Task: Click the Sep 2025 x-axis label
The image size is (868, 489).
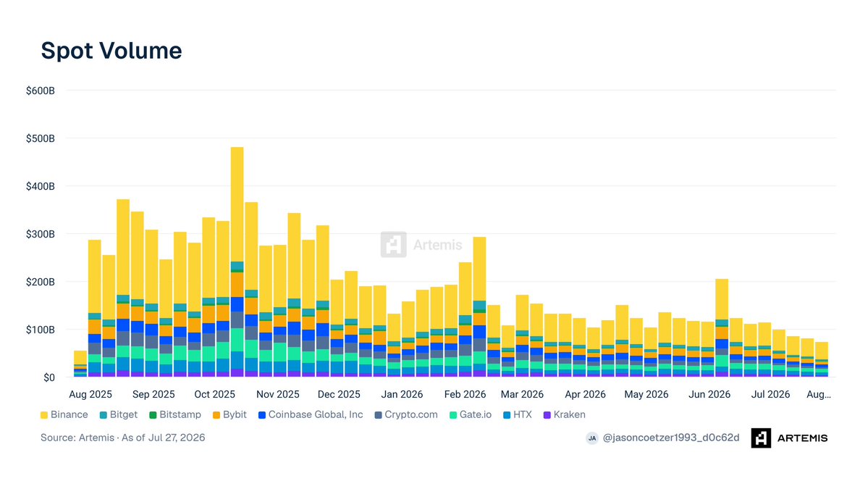Action: [153, 394]
